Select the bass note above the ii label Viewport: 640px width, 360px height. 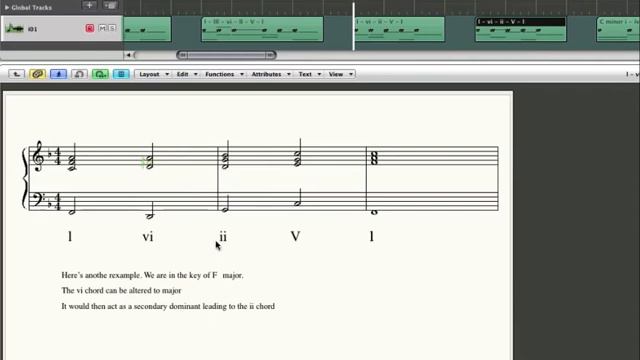tap(225, 203)
